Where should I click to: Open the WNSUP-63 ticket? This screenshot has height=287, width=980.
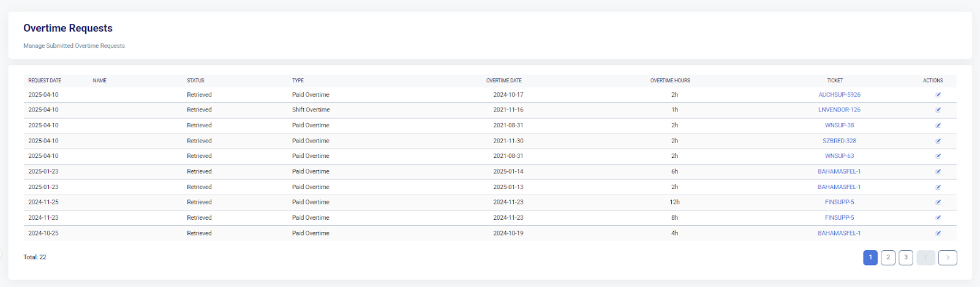[839, 156]
